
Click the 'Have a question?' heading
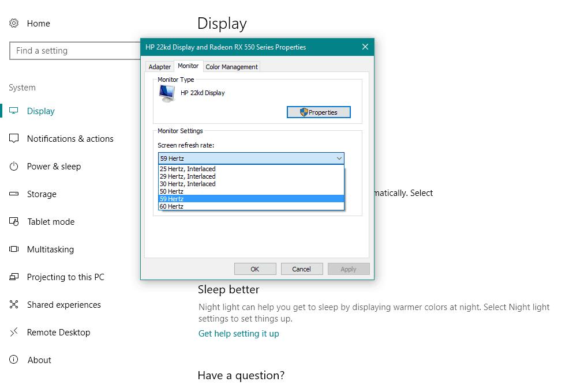(x=241, y=375)
